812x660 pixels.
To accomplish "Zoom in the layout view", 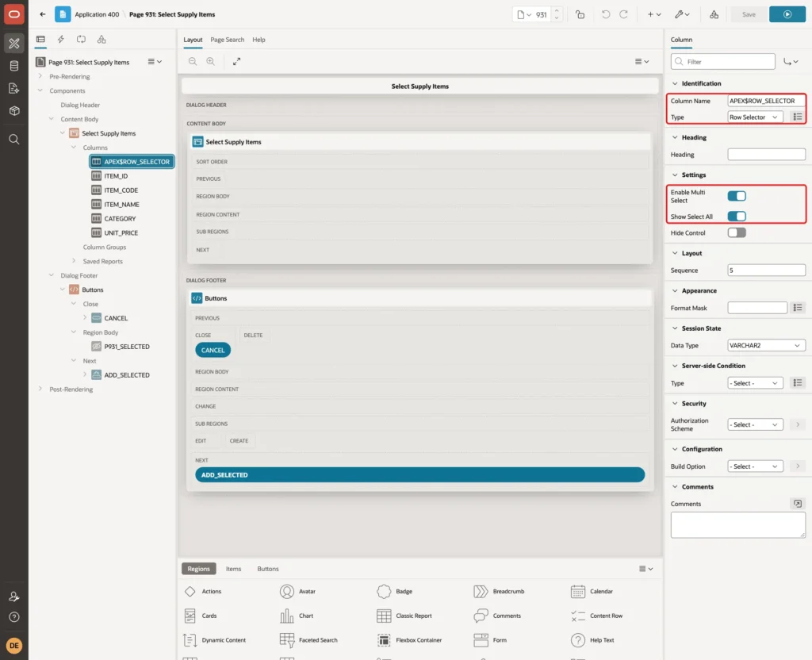I will (210, 61).
